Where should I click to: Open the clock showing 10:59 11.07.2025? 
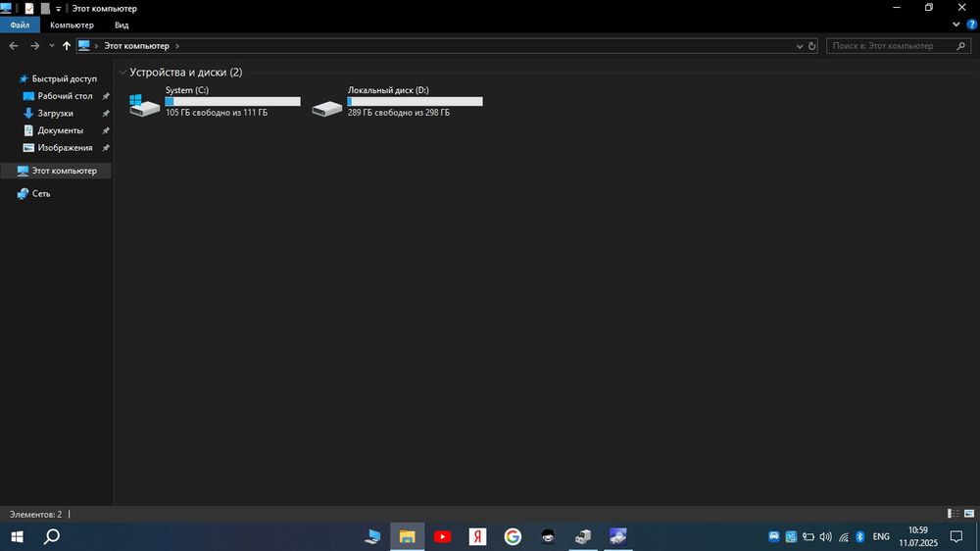[918, 536]
